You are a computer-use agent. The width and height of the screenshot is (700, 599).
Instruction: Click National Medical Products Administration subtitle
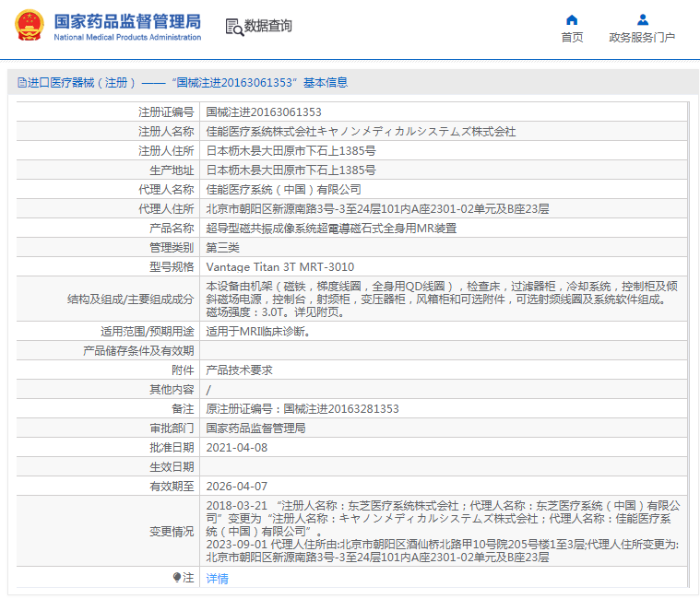tap(127, 38)
